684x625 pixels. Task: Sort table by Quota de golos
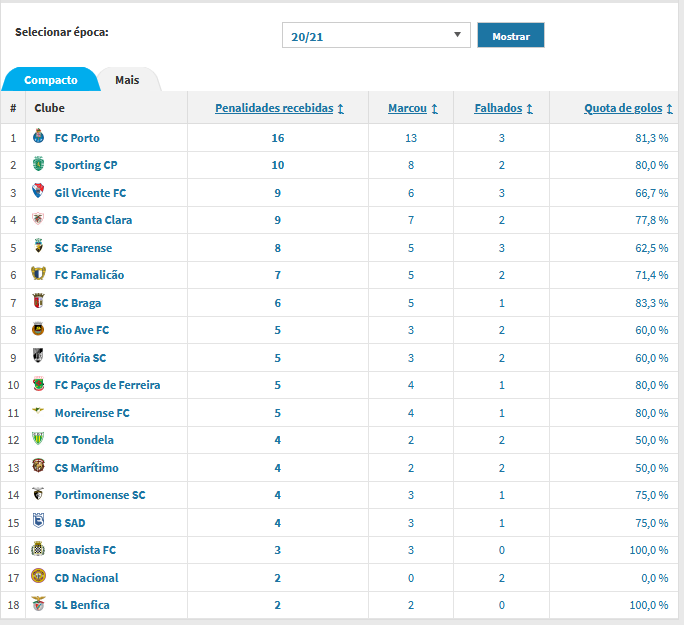click(x=623, y=108)
